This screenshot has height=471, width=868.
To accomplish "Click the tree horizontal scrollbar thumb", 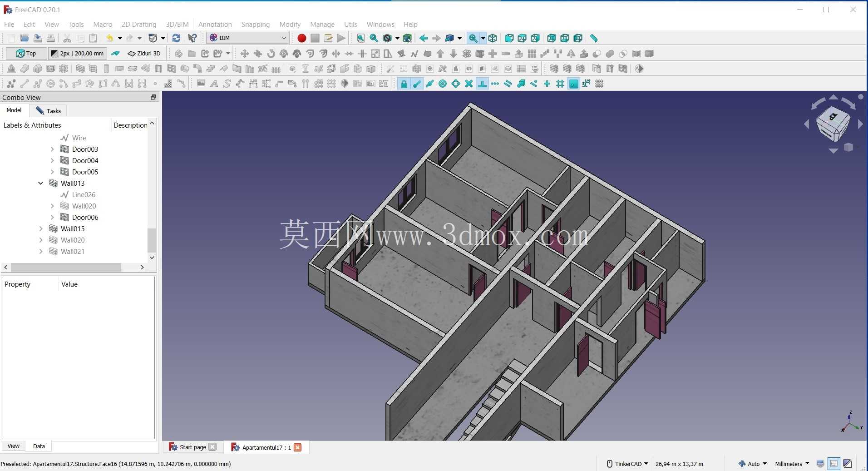I will pos(66,267).
